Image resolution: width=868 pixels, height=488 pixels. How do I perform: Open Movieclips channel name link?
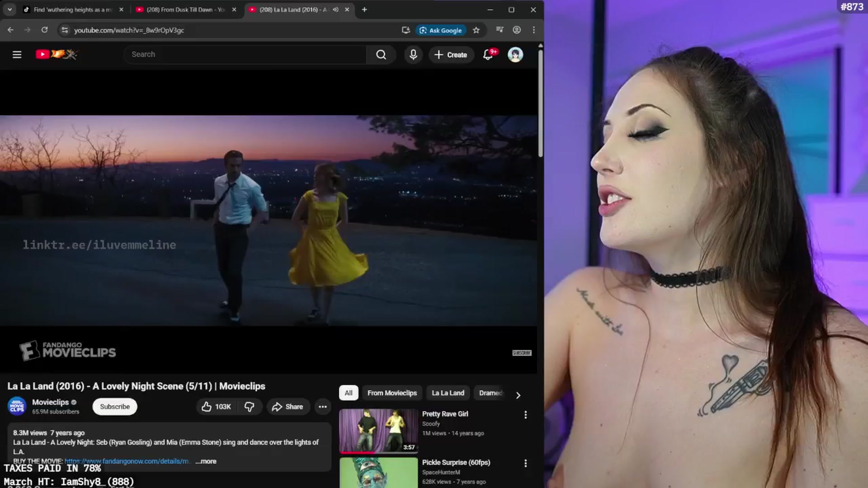[51, 402]
